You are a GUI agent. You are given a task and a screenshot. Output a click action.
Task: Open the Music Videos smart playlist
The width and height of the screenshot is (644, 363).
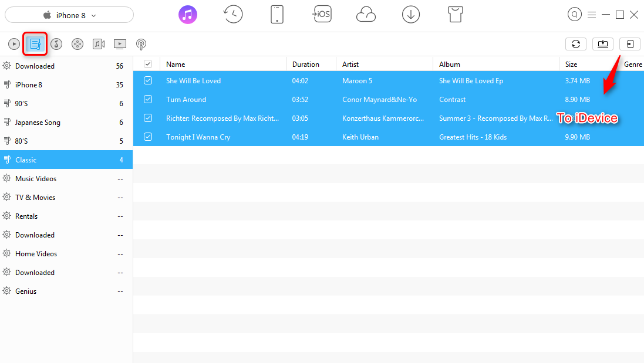(66, 178)
